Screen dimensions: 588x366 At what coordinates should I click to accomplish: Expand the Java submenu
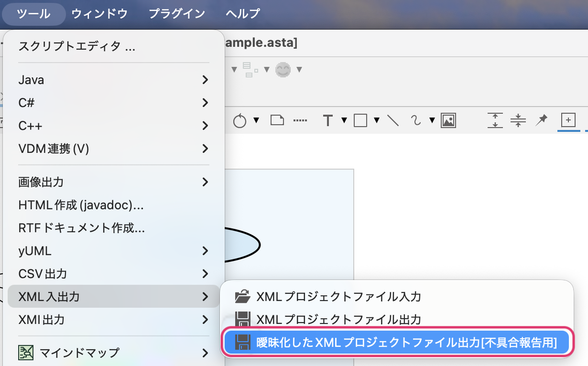pos(114,80)
